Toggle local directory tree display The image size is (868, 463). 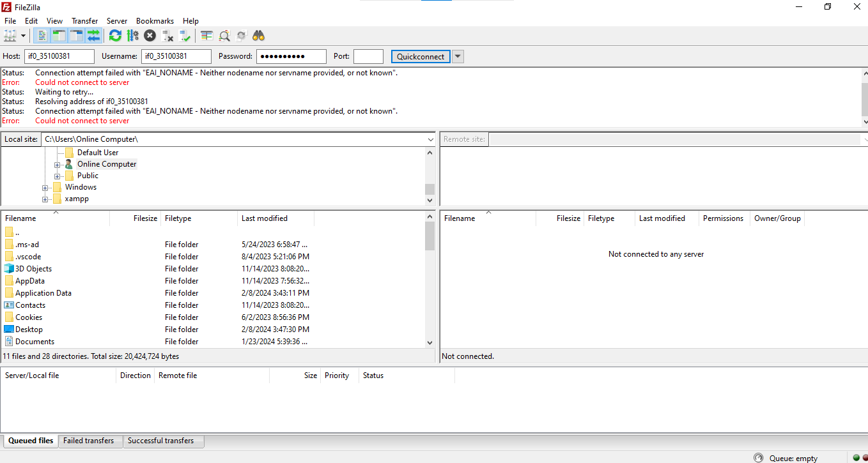(59, 36)
